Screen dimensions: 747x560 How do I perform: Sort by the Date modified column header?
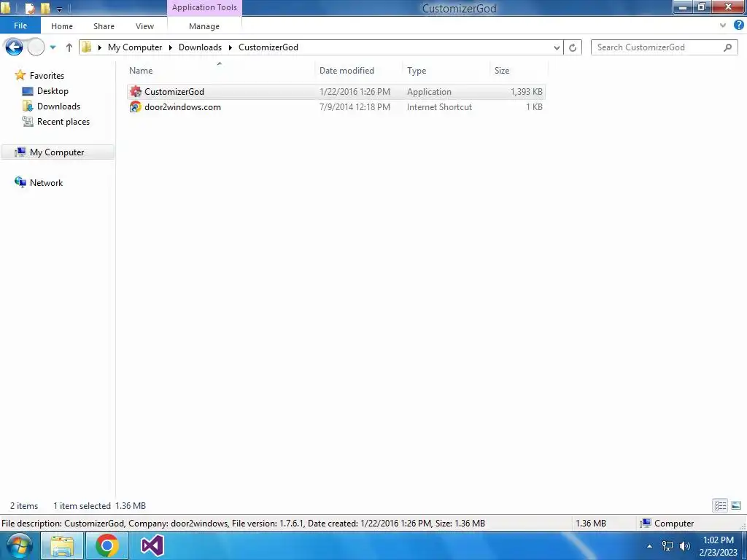click(x=347, y=71)
